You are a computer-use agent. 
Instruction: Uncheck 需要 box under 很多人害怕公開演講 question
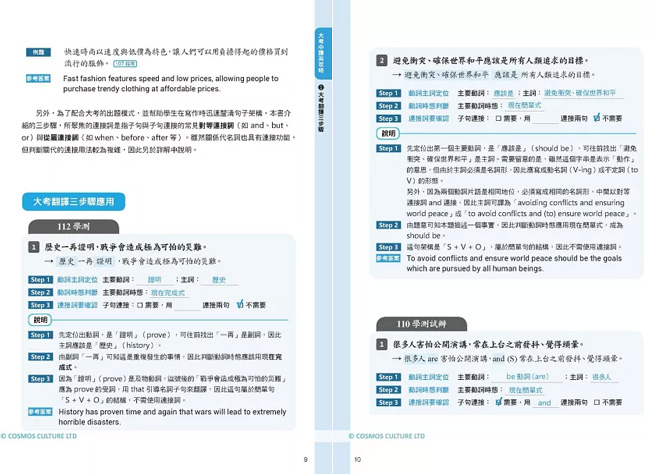pos(498,401)
